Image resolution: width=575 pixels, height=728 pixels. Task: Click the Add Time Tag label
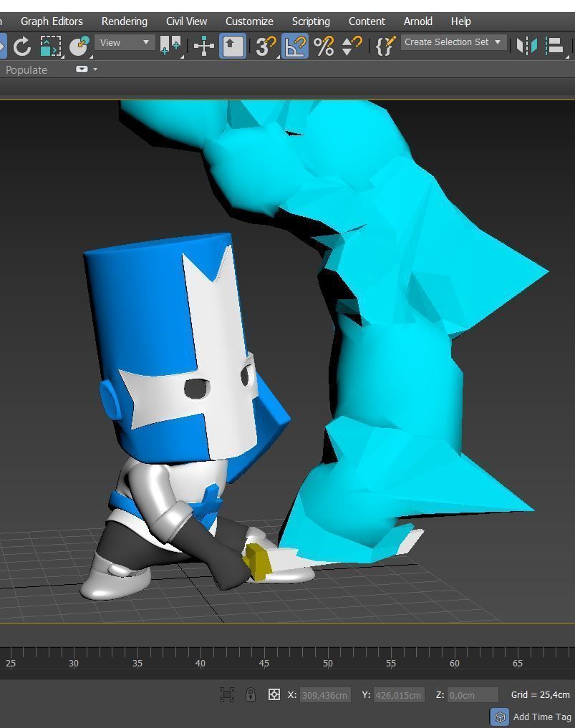pos(542,717)
